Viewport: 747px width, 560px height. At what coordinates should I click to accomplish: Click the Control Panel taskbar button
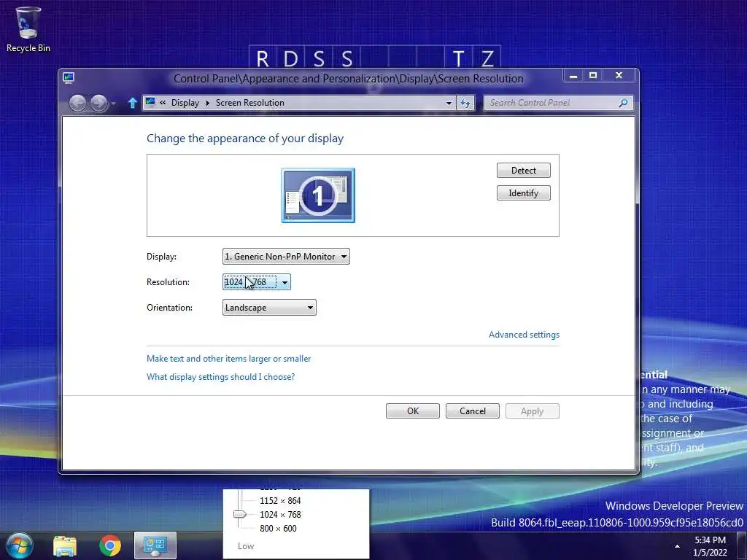[155, 545]
